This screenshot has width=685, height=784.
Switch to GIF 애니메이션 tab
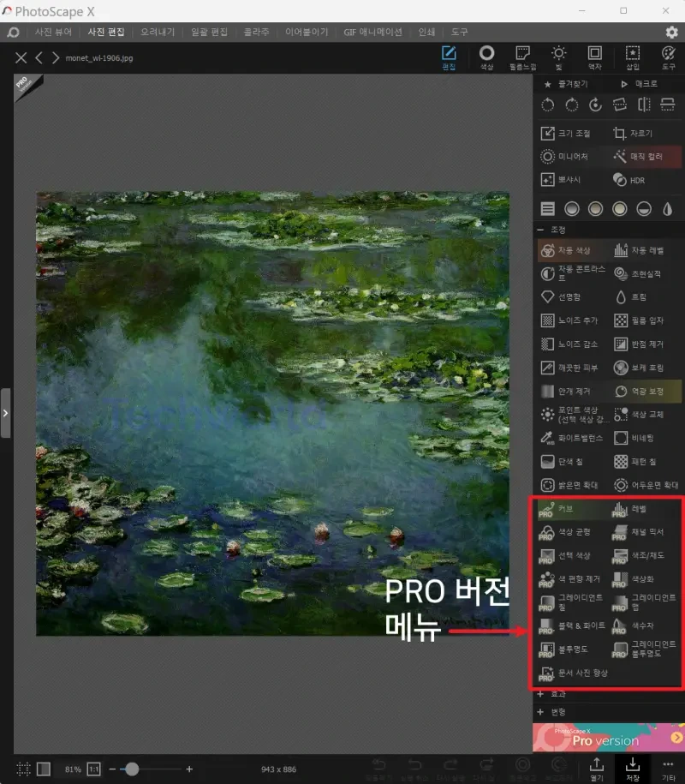(372, 32)
